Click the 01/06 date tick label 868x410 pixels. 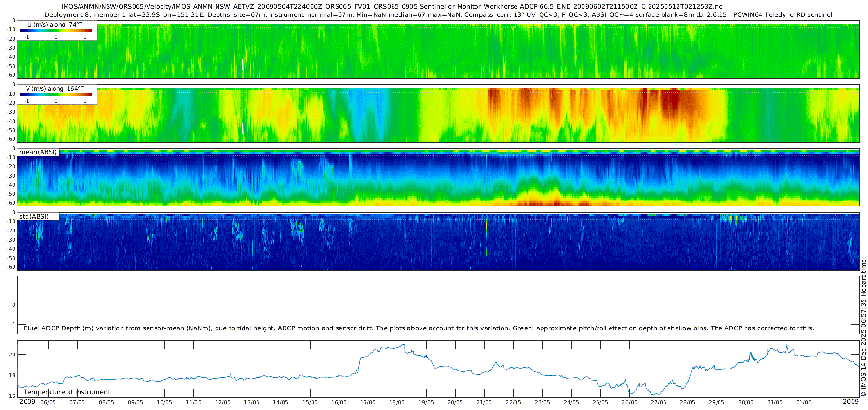[x=804, y=402]
